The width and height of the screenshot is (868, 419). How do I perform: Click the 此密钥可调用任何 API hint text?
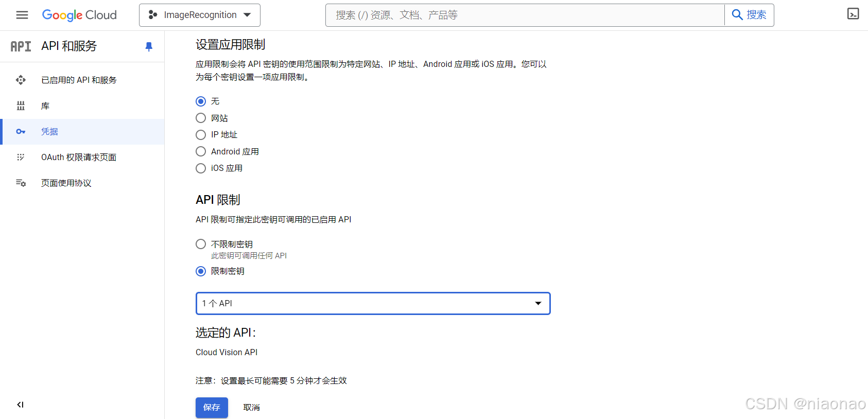249,256
